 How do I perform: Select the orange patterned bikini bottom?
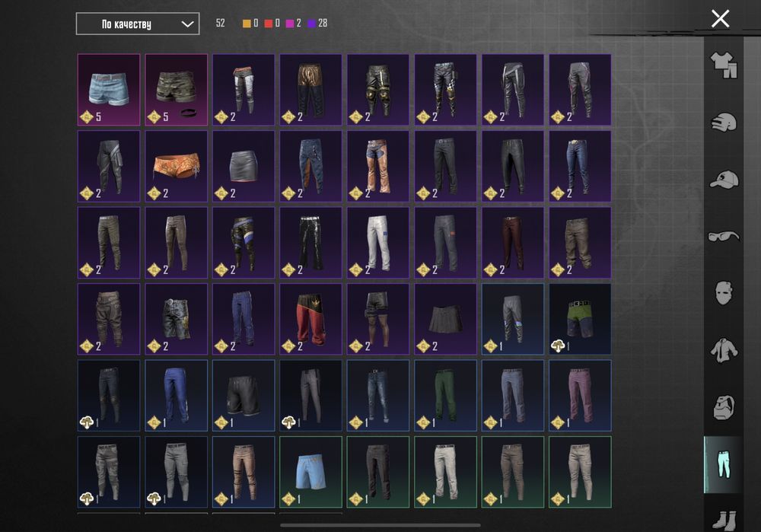click(177, 166)
